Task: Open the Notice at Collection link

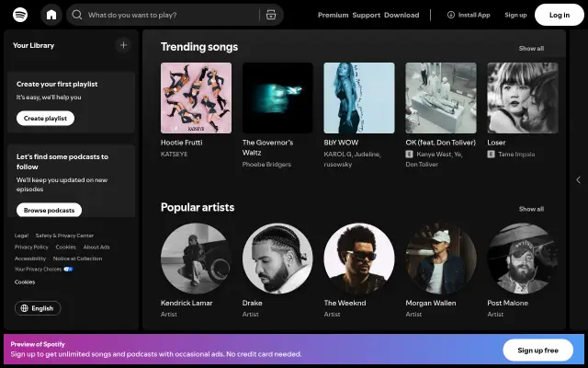Action: coord(77,259)
